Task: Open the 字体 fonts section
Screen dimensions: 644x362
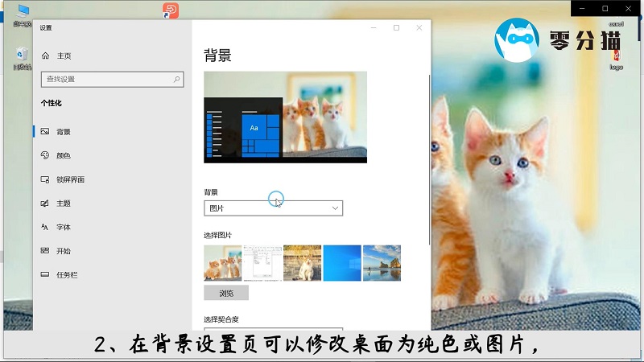Action: click(x=63, y=227)
